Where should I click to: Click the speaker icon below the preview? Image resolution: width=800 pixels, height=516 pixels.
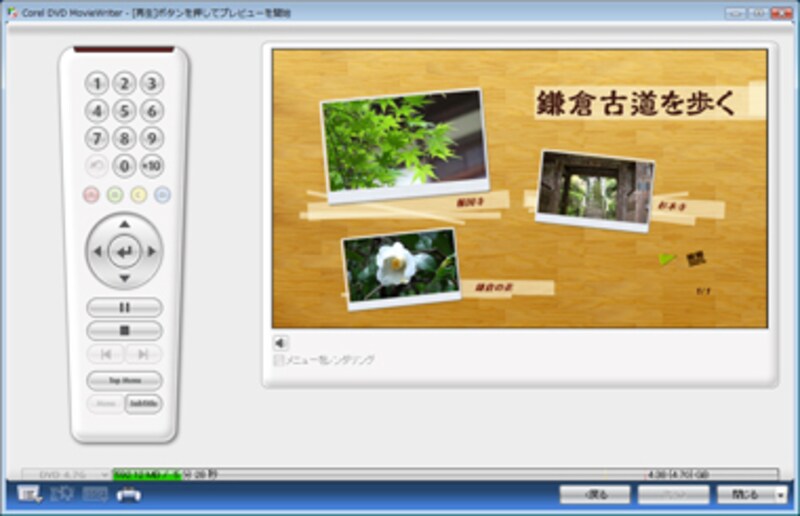pyautogui.click(x=280, y=343)
